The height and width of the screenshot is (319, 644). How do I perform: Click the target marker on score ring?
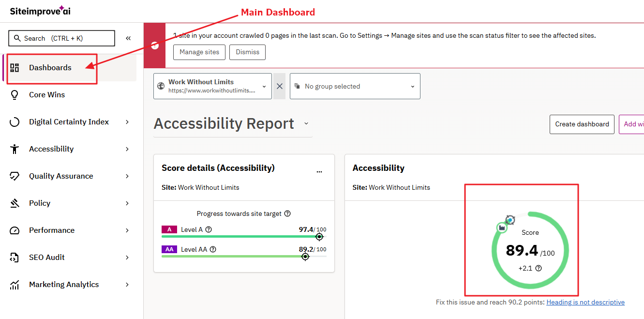pos(510,220)
